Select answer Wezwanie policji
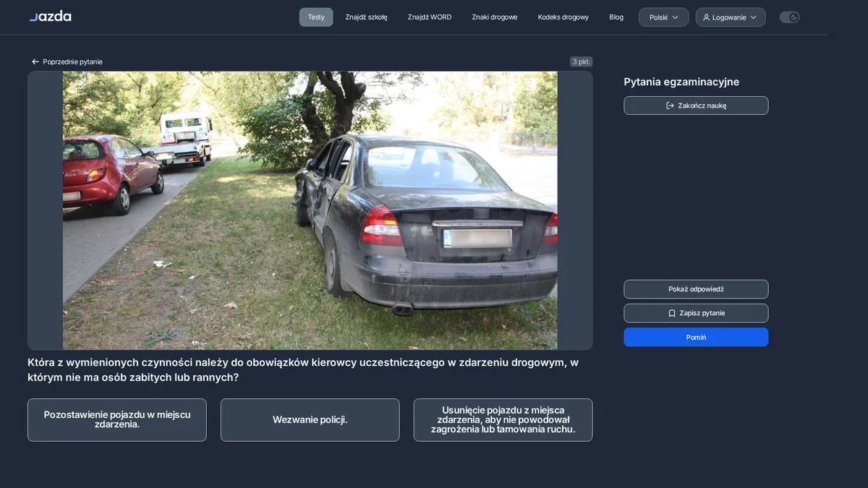This screenshot has height=488, width=868. (310, 420)
